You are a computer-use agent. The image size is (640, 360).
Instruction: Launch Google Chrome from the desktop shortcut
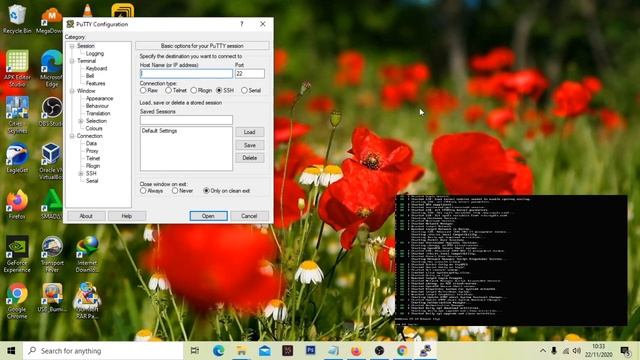pyautogui.click(x=17, y=301)
